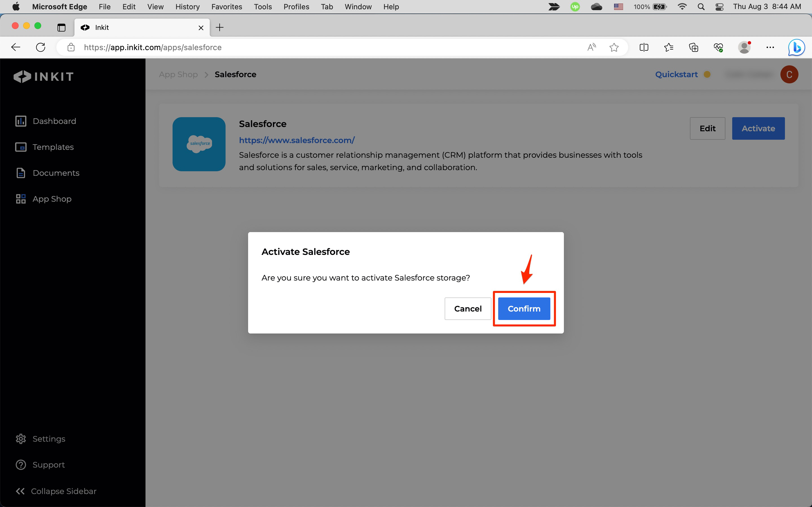Open Templates from the sidebar
The height and width of the screenshot is (507, 812).
53,147
